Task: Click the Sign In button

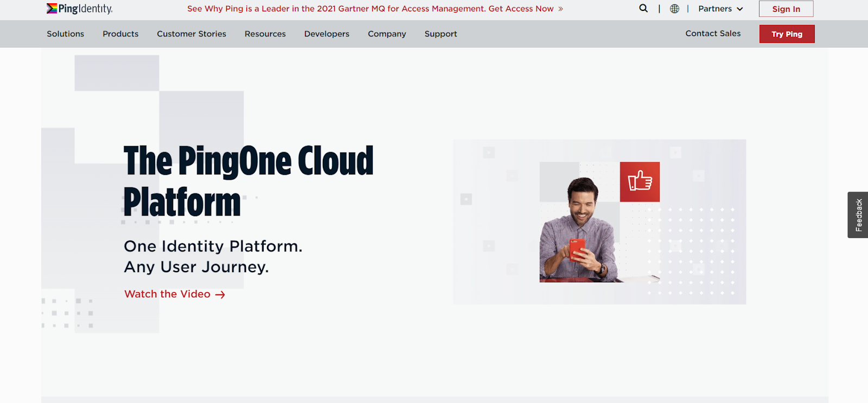Action: point(786,9)
